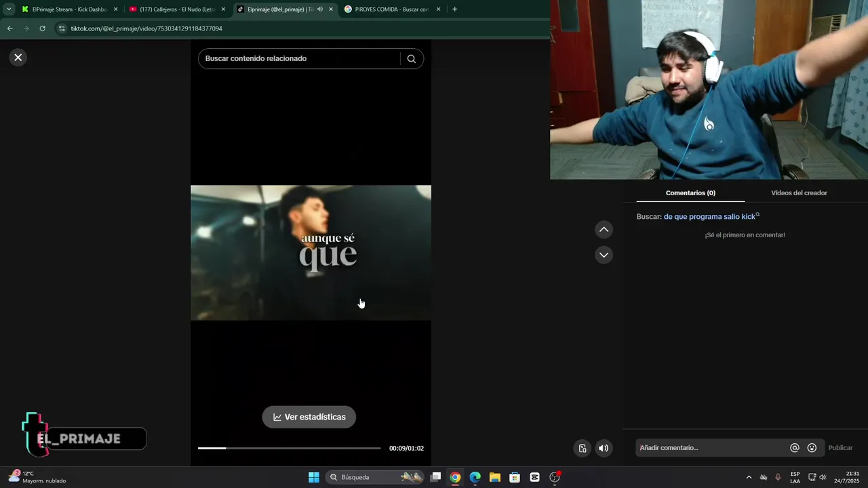Open the Windows Start menu
The height and width of the screenshot is (488, 868).
click(314, 477)
